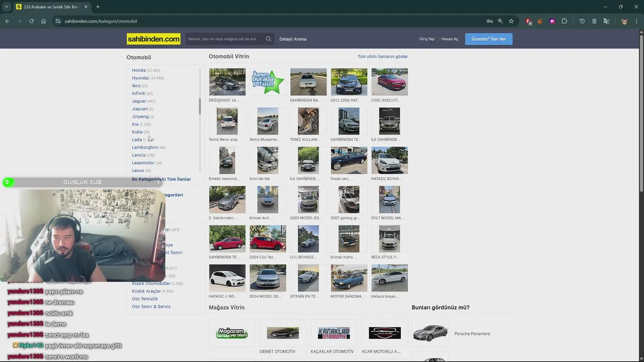This screenshot has width=644, height=362.
Task: Click the Mağazam burada yer alsın banner
Action: [232, 333]
